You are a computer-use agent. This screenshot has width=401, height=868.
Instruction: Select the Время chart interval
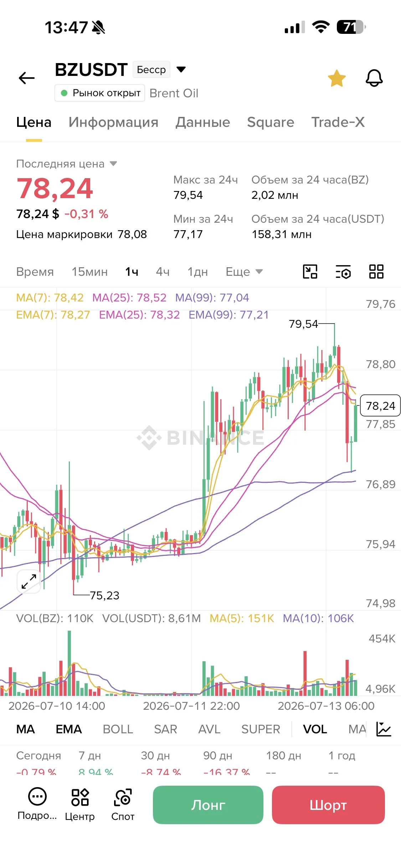[35, 272]
